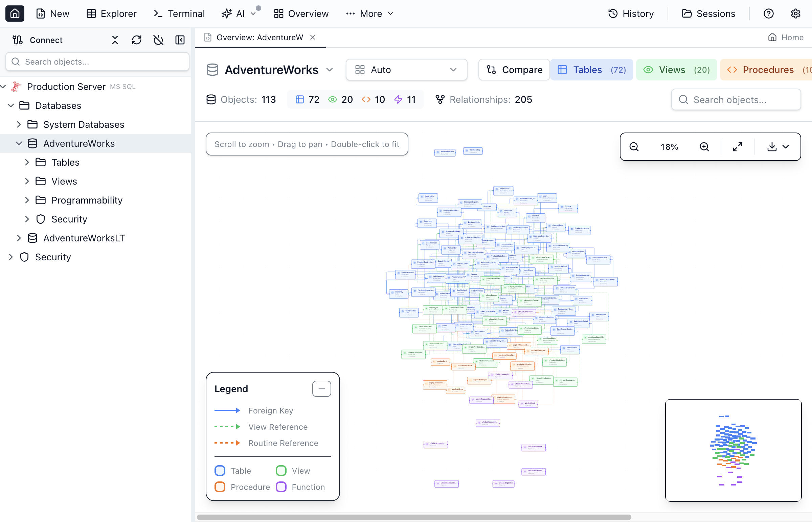Switch to the Overview: AdventureW tab
The width and height of the screenshot is (812, 522).
260,37
